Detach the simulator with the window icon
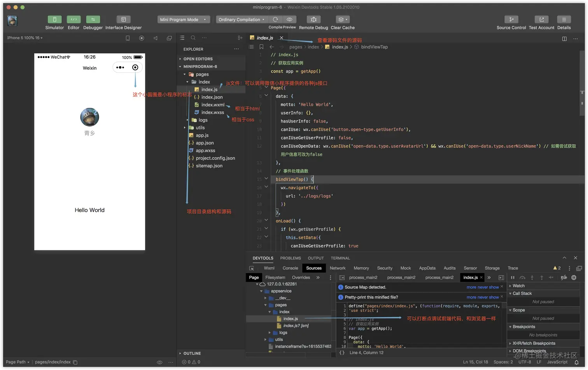 [169, 38]
